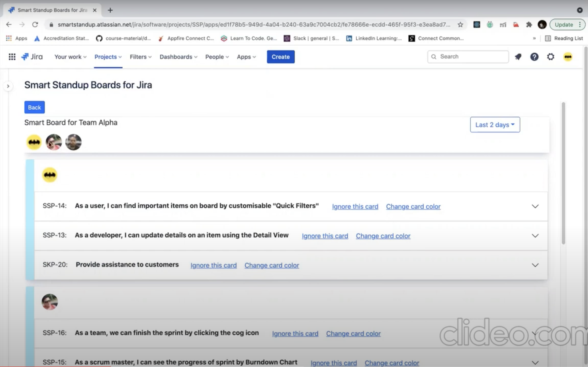
Task: Click the Back button
Action: pos(35,107)
